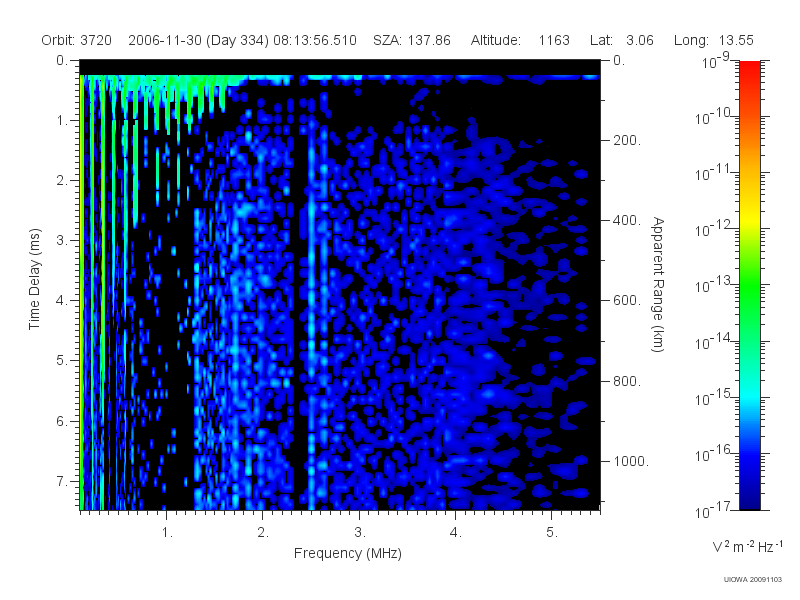Click the Lat: 3.06 value
Image resolution: width=800 pixels, height=600 pixels.
click(621, 40)
